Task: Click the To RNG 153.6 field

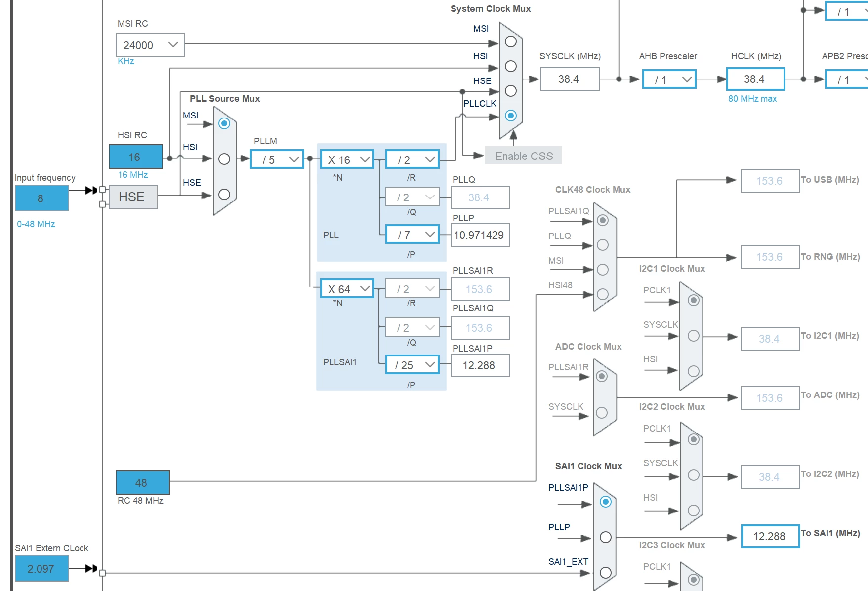Action: click(771, 257)
